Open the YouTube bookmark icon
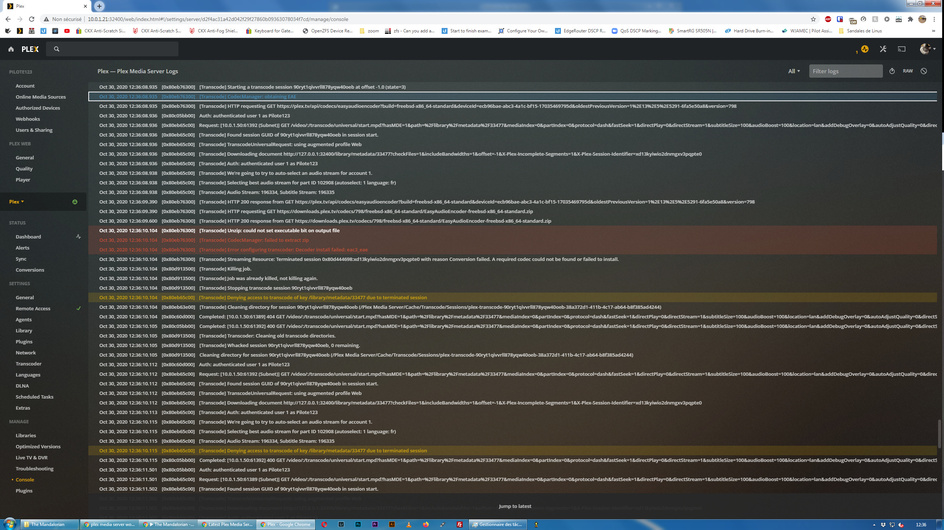Screen dimensions: 944x530 click(67, 31)
